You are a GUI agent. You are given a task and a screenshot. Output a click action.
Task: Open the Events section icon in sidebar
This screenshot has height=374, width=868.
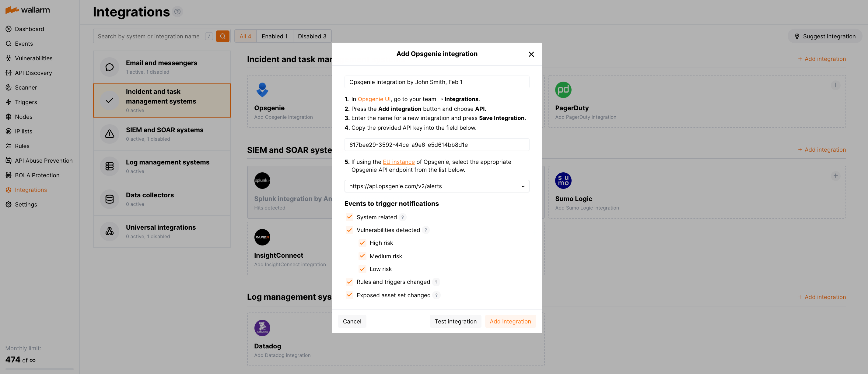pyautogui.click(x=9, y=44)
